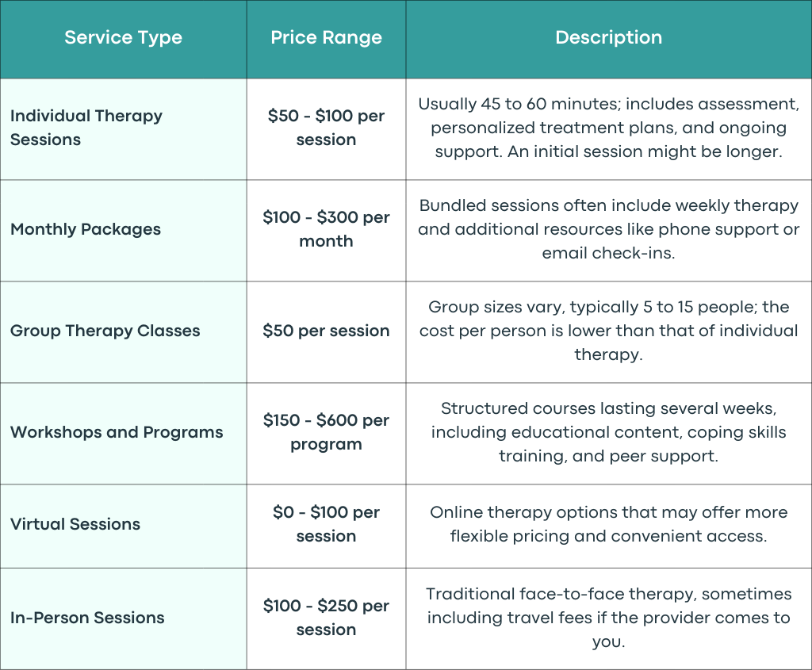Viewport: 812px width, 670px height.
Task: Click the $0 - $100 per session price
Action: pyautogui.click(x=326, y=524)
